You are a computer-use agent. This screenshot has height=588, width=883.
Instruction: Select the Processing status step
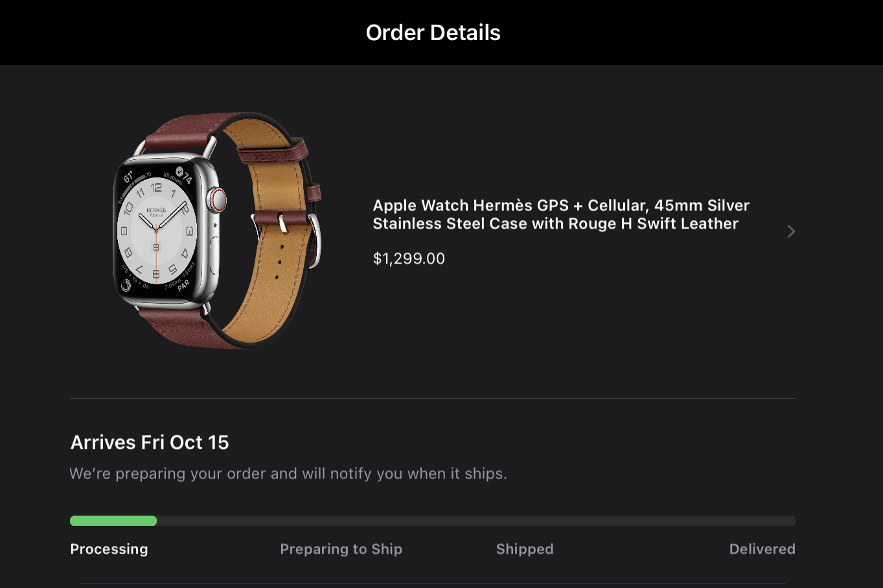tap(109, 549)
